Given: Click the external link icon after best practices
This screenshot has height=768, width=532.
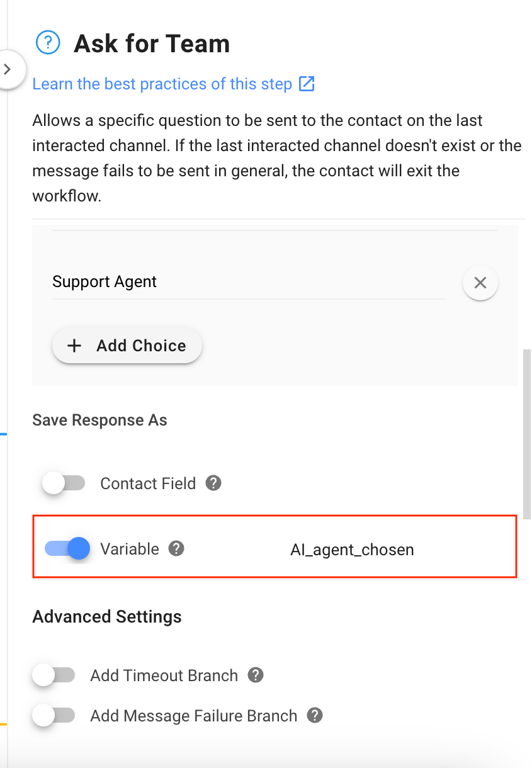Looking at the screenshot, I should [307, 84].
